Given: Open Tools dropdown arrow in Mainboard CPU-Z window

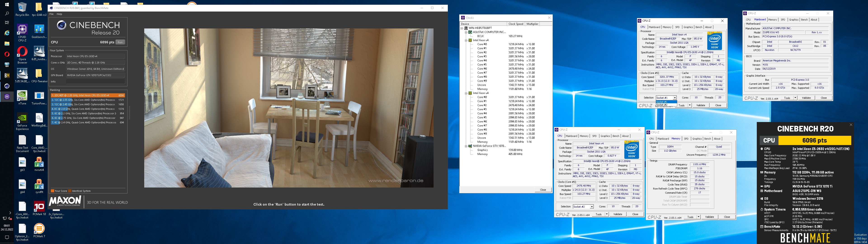Looking at the screenshot, I should click(x=795, y=98).
